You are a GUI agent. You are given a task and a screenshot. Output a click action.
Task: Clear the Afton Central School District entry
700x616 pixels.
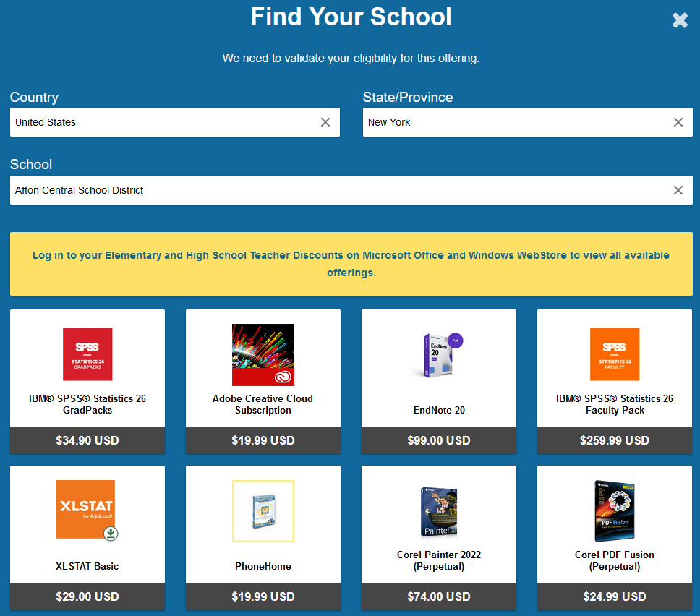[x=678, y=190]
